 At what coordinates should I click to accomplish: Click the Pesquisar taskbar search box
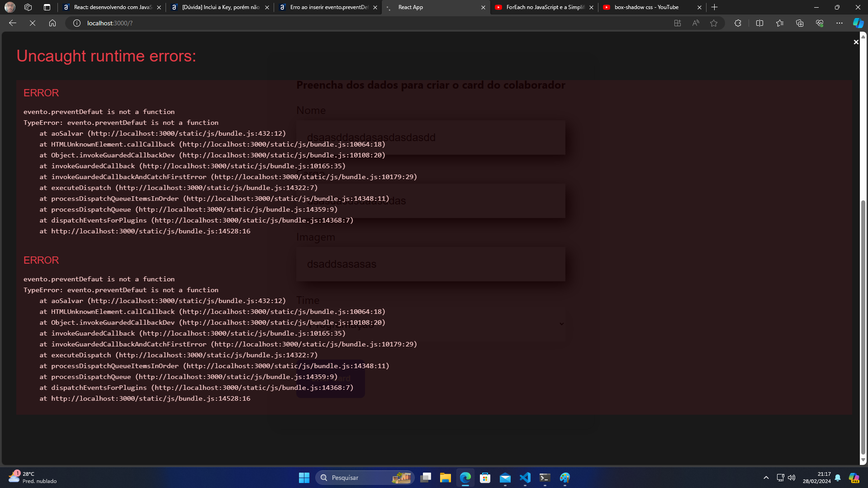click(365, 478)
